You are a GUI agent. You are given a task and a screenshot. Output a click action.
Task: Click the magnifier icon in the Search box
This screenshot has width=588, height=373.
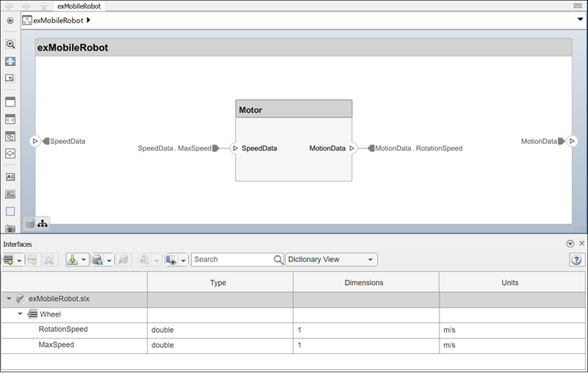(278, 259)
